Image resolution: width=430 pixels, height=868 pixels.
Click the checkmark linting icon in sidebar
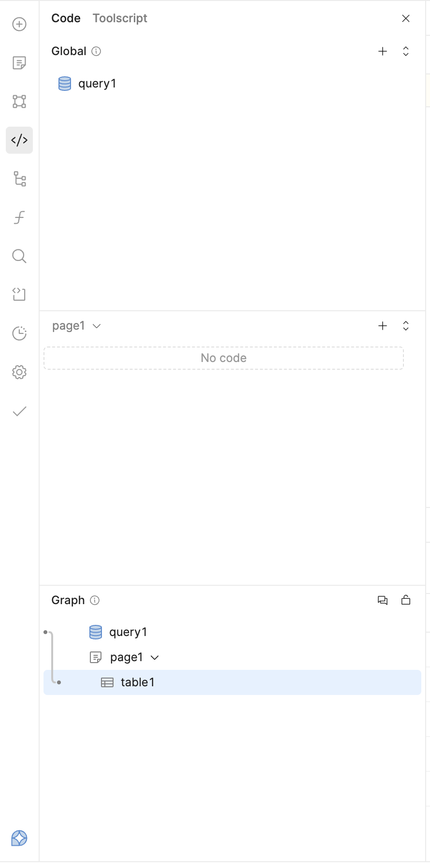pyautogui.click(x=19, y=411)
